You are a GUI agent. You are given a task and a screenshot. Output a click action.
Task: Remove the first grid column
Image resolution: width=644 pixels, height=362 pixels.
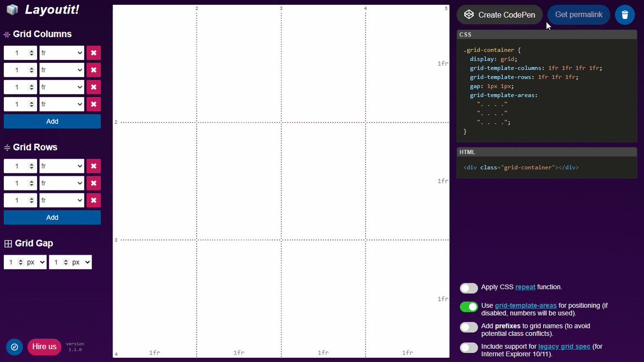[94, 53]
